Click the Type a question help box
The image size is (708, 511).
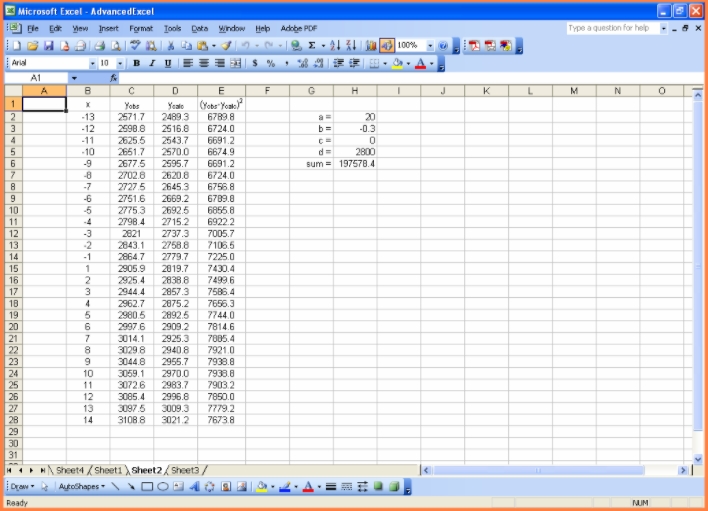[x=612, y=28]
